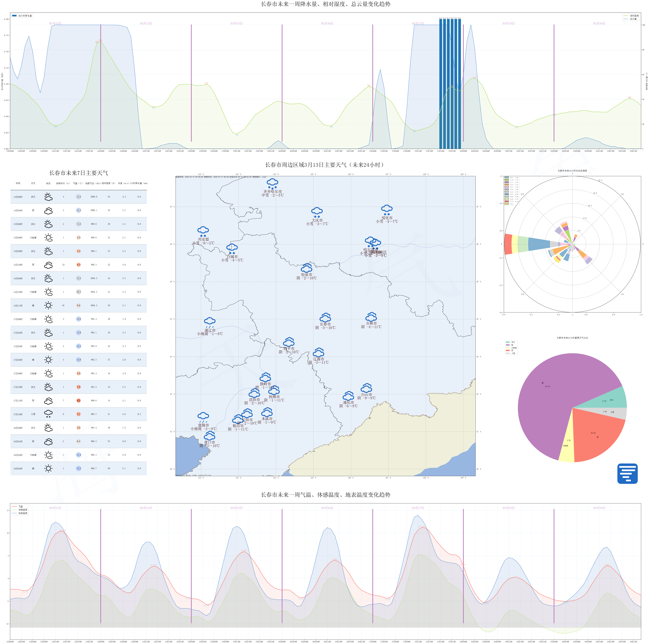Screen dimensions: 649x644
Task: Click the 03月15日 date label in the top chart
Action: [237, 23]
